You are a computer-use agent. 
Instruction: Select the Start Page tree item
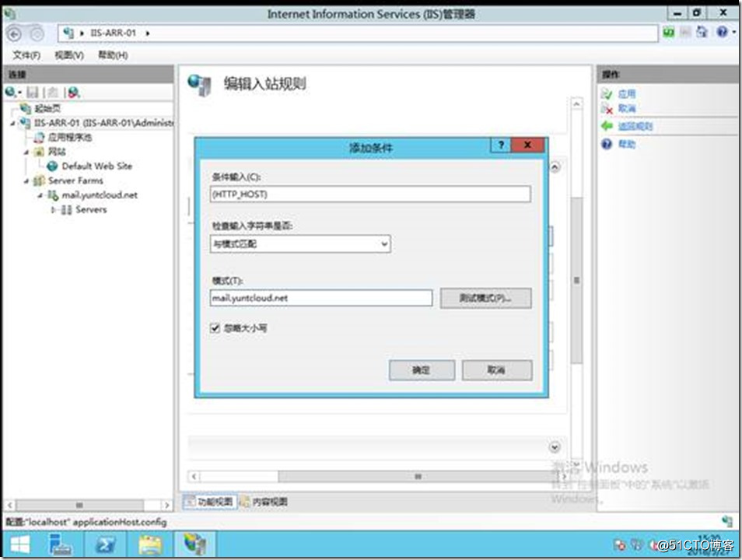tap(47, 108)
